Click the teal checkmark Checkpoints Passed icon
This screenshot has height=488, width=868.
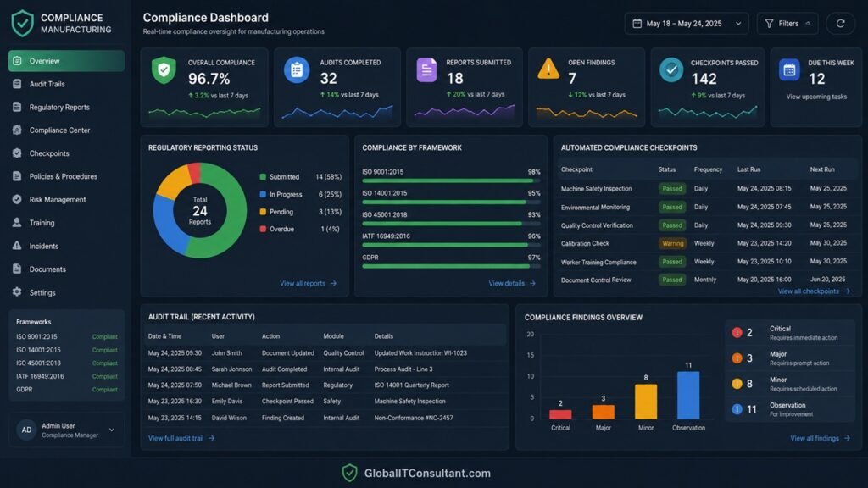click(x=671, y=69)
